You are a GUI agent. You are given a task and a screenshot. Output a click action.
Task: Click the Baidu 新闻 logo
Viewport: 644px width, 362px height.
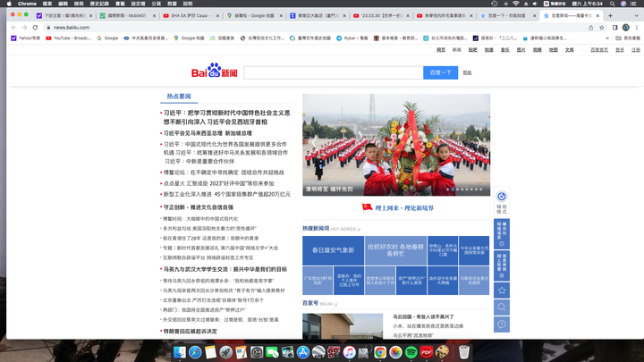pos(215,71)
